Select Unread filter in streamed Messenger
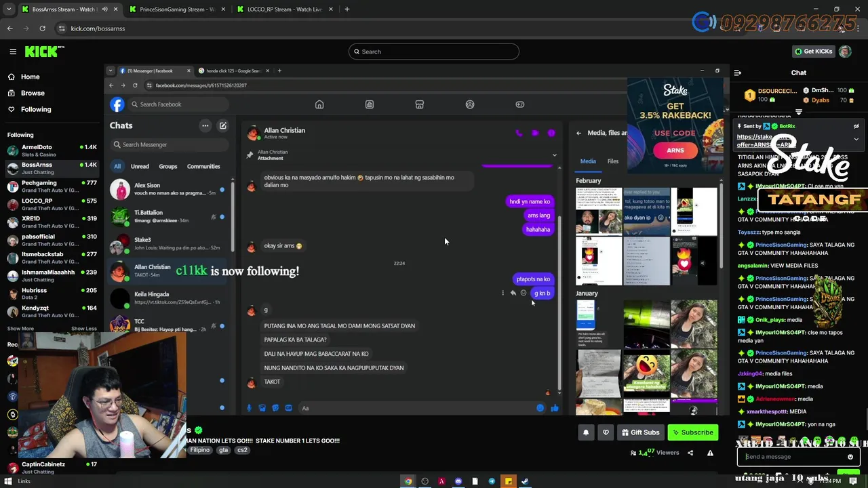868x488 pixels. click(x=140, y=166)
